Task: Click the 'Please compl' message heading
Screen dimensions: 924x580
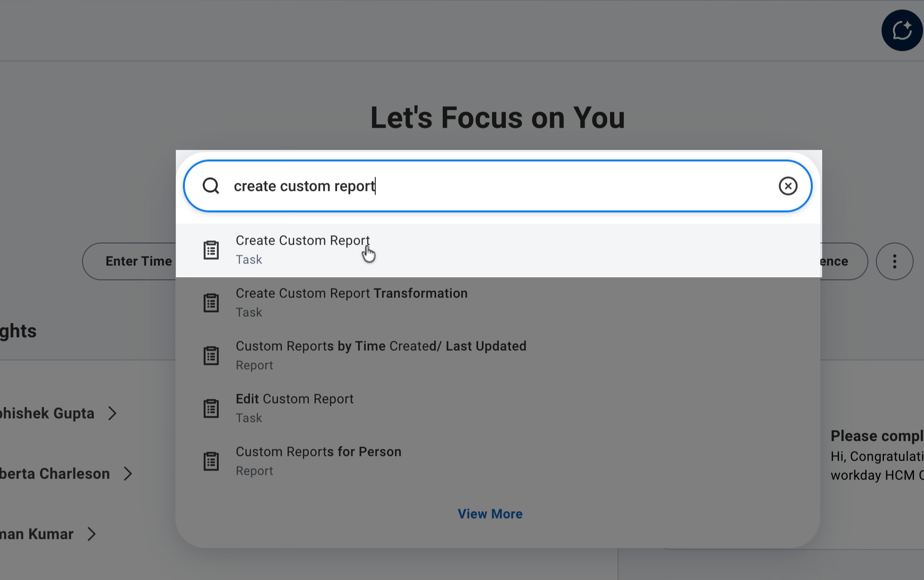Action: pos(877,436)
